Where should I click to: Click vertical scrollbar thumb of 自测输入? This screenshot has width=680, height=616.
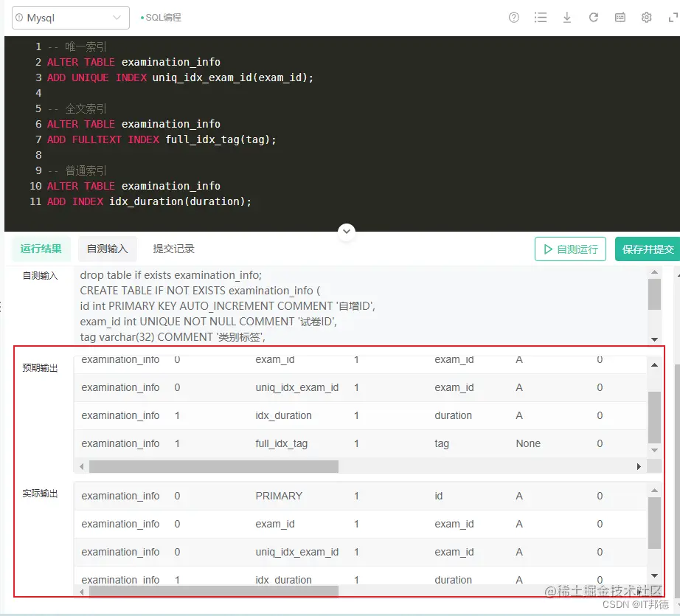(654, 294)
